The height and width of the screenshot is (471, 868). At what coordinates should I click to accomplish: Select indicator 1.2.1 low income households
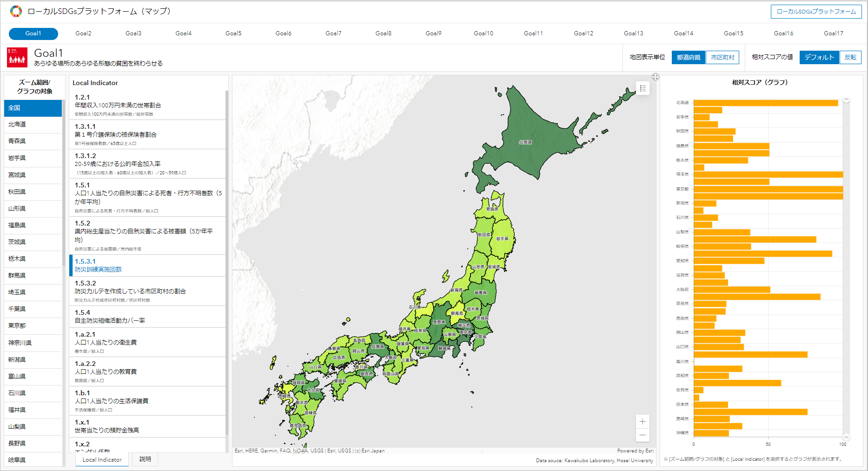[x=147, y=105]
